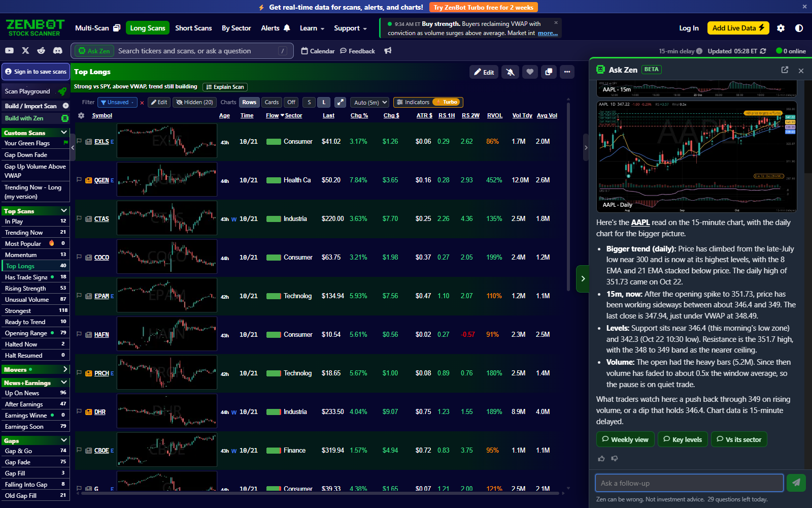The image size is (812, 508).
Task: Select Trending Now scan in sidebar
Action: [x=36, y=232]
